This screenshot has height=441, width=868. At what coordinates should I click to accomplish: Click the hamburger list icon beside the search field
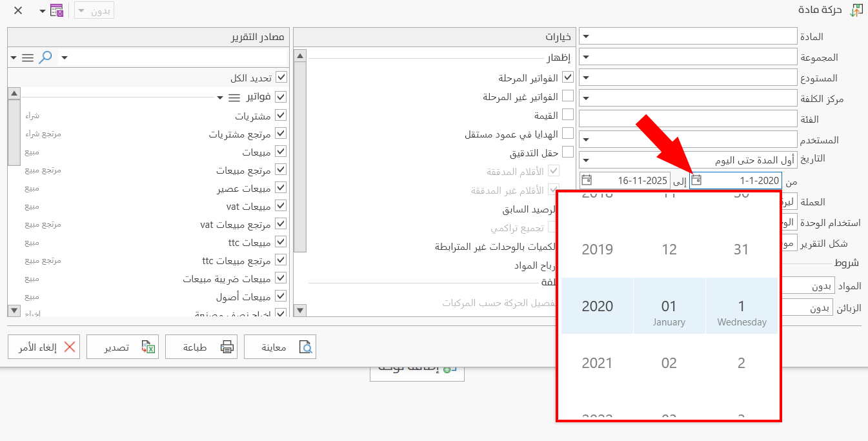[28, 57]
